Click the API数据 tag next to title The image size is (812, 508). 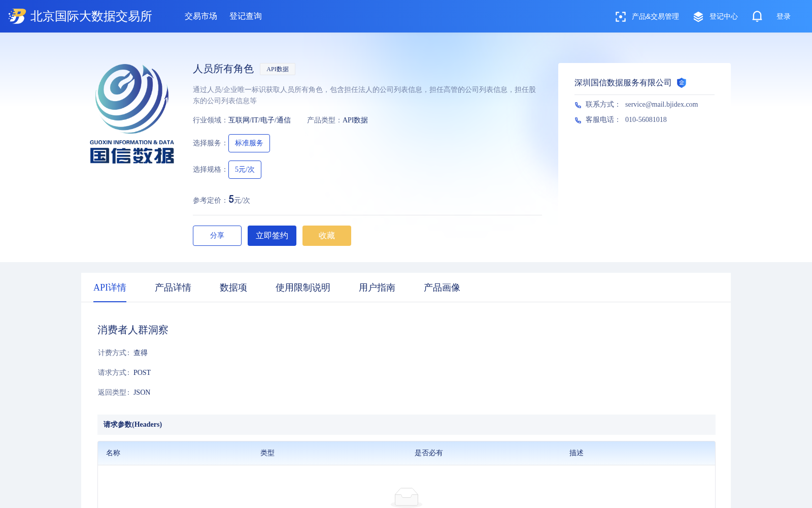[x=278, y=69]
